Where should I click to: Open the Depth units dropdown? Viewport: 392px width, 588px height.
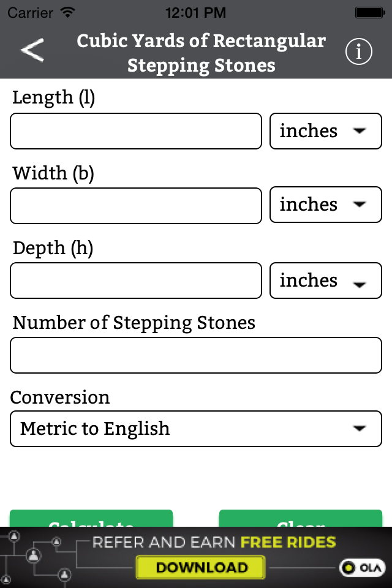click(x=325, y=281)
